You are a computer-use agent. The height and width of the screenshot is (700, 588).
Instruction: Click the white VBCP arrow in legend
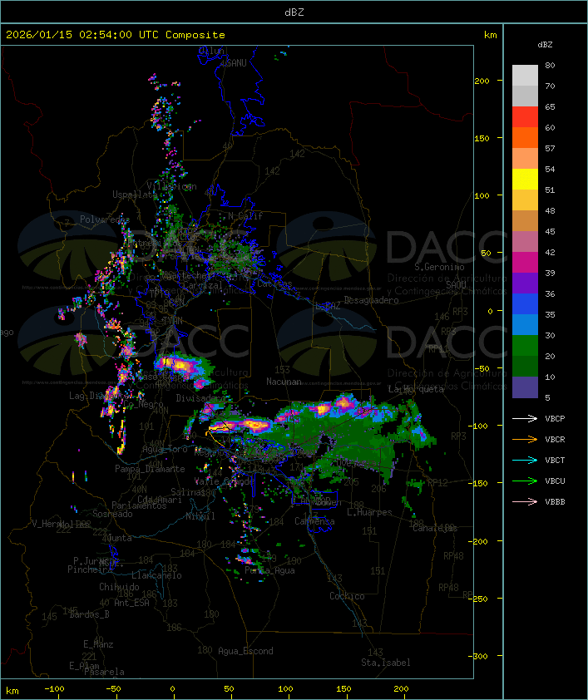click(525, 418)
